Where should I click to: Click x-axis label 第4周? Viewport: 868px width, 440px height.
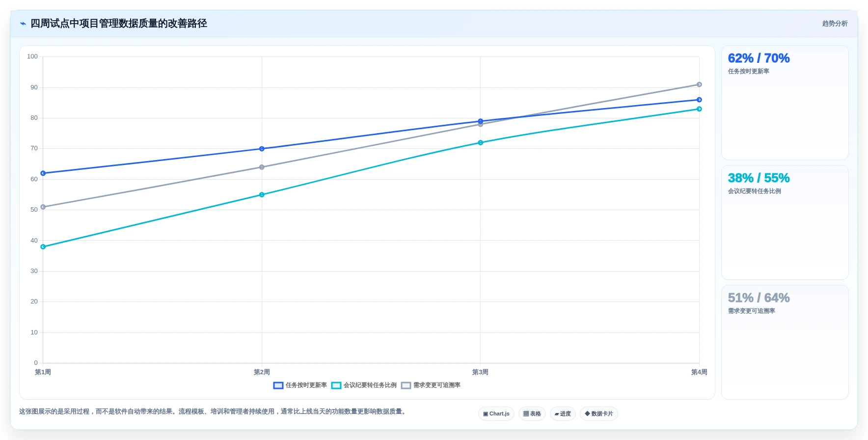699,372
